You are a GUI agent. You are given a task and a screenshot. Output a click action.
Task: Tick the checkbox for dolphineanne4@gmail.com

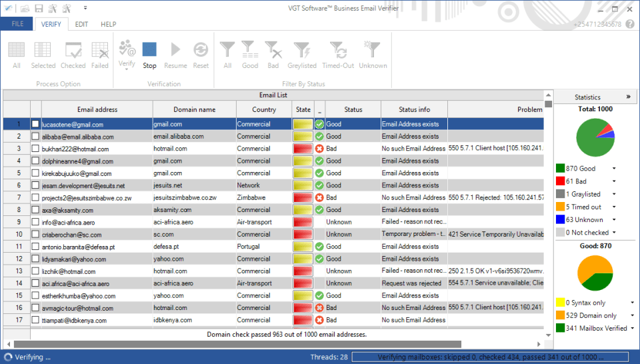35,161
